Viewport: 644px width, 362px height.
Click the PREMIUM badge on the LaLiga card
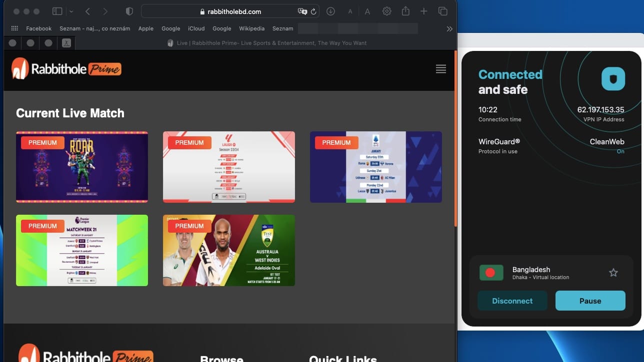coord(189,143)
